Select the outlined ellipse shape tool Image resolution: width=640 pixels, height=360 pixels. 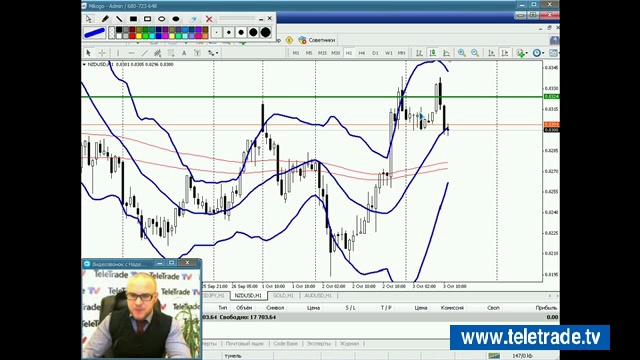tap(162, 19)
